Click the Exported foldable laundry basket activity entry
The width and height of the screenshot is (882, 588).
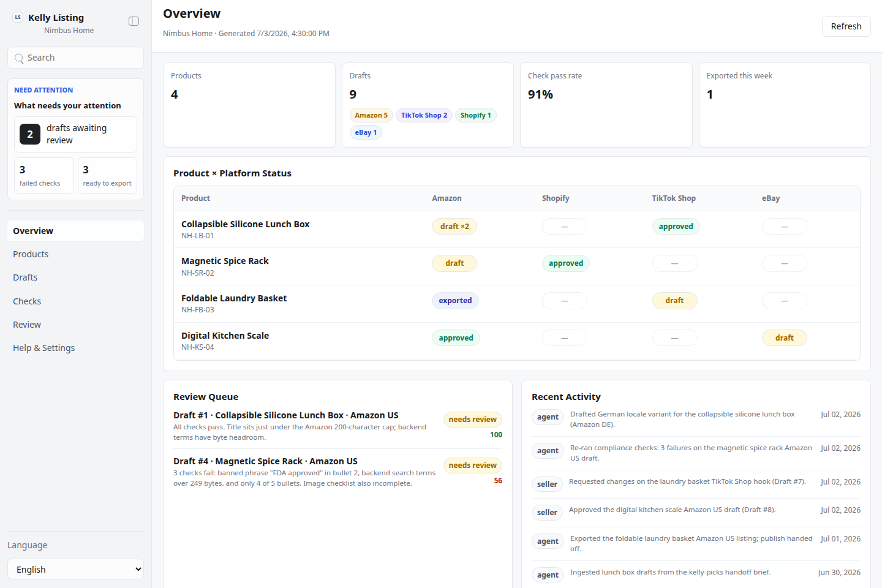696,544
